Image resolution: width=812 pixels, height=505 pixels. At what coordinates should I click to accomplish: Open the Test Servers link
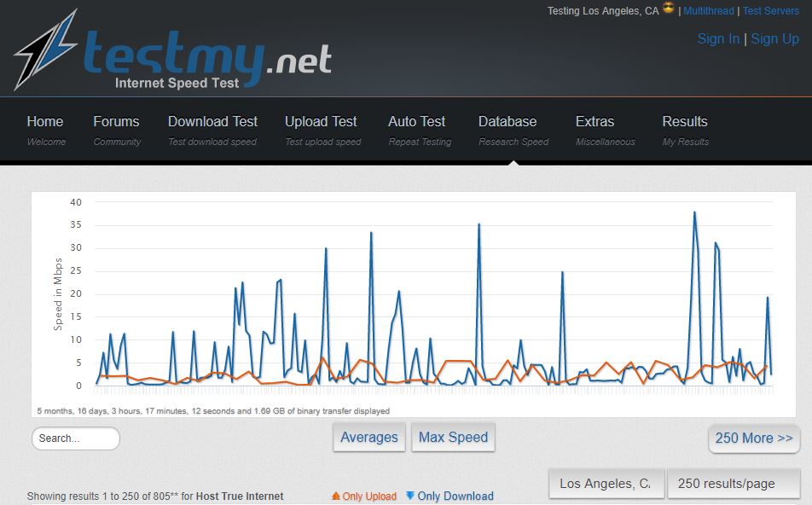(770, 11)
